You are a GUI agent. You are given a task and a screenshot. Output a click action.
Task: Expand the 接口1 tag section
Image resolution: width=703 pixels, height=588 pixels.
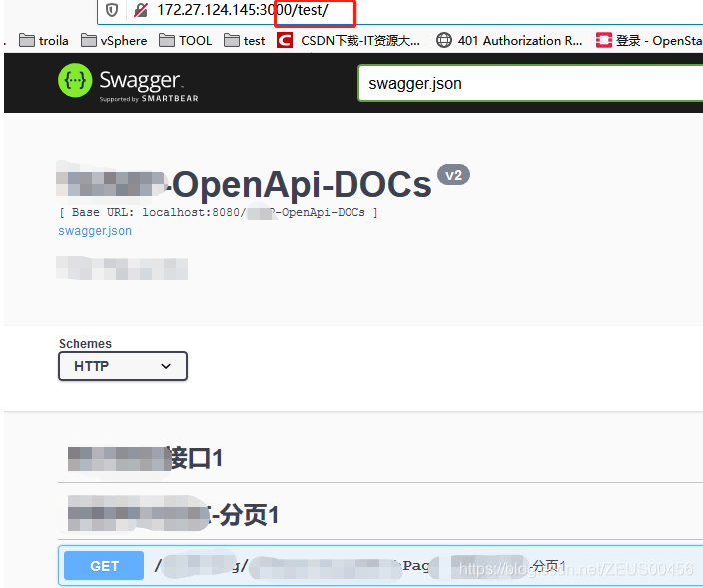(x=380, y=458)
